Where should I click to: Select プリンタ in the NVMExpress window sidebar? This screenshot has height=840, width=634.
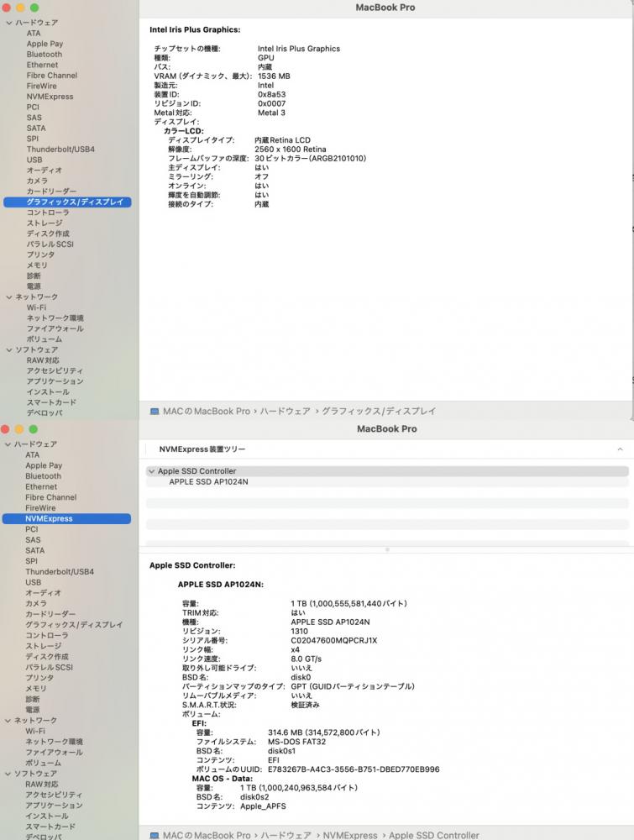[39, 678]
